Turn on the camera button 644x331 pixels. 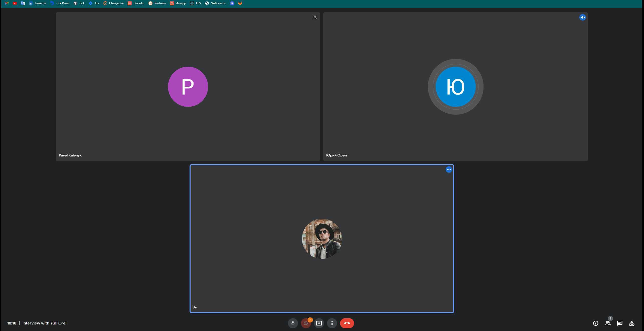[x=306, y=323]
